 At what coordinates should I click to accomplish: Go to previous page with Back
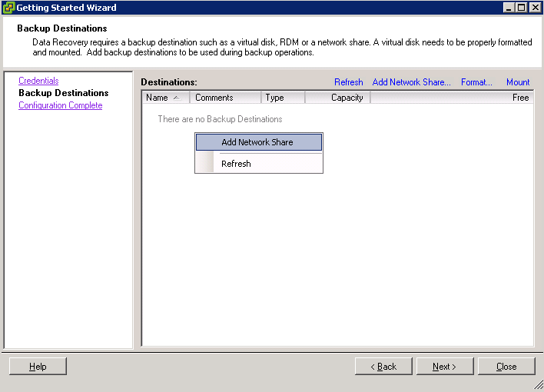(383, 367)
